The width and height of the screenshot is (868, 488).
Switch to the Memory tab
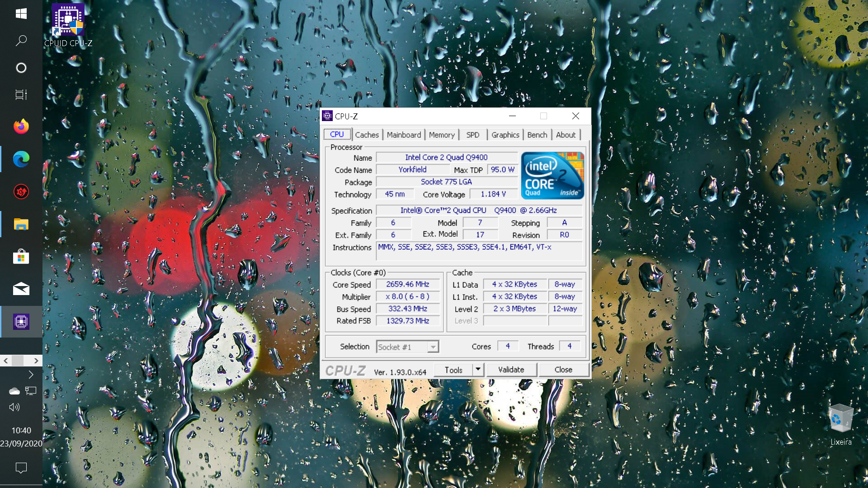(442, 135)
